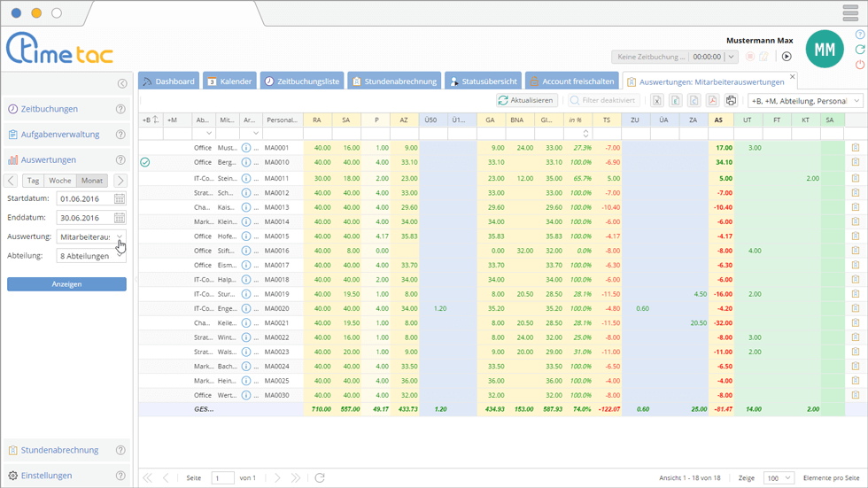Start time tracking with play button
Viewport: 868px width, 488px height.
pos(786,57)
